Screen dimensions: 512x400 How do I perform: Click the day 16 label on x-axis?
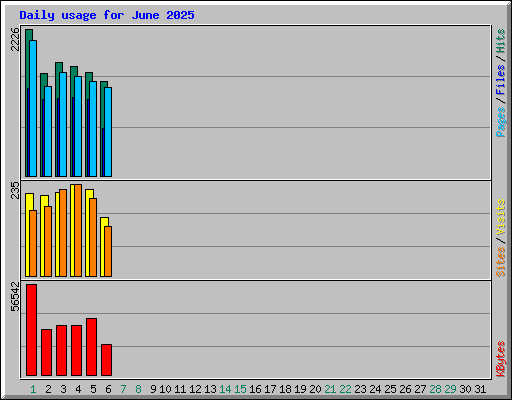pos(255,389)
